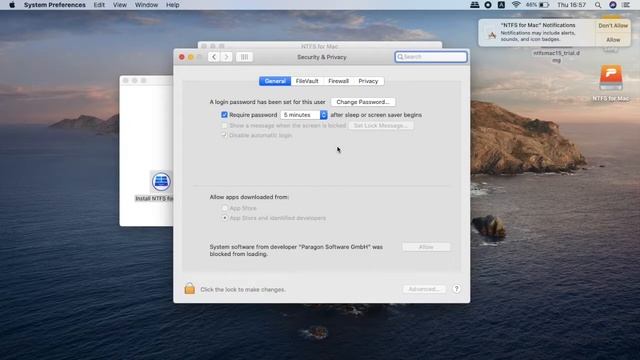Open the Apple menu

12,5
